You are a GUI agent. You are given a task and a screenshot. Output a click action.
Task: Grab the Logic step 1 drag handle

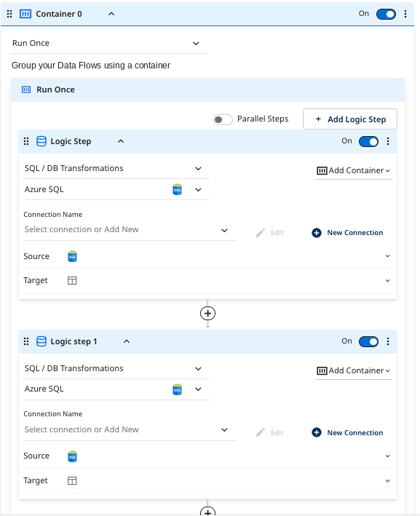26,341
